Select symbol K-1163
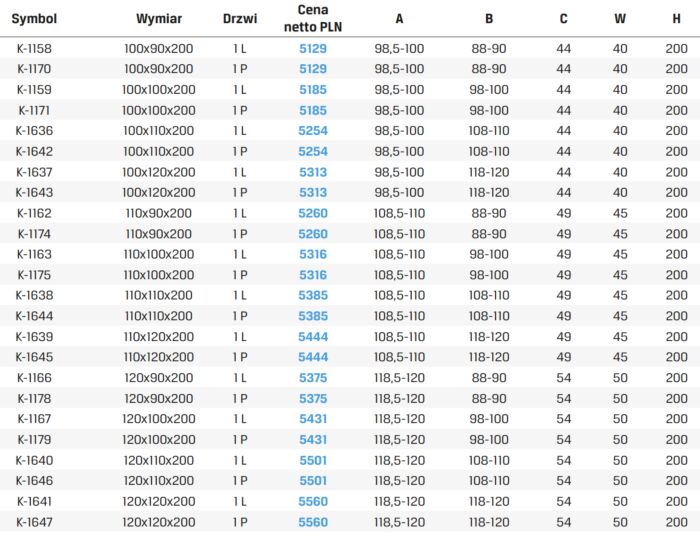Viewport: 700px width, 536px height. click(x=34, y=254)
